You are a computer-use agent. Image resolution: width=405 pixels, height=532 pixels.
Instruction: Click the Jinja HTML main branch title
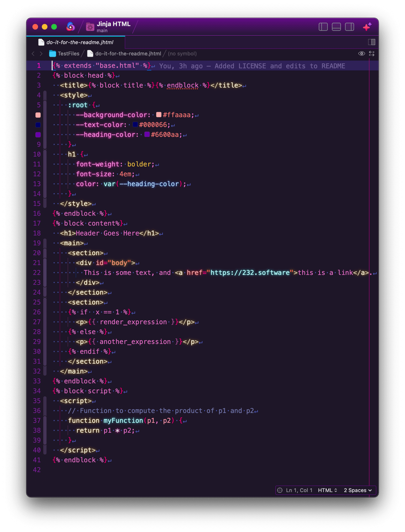point(113,27)
